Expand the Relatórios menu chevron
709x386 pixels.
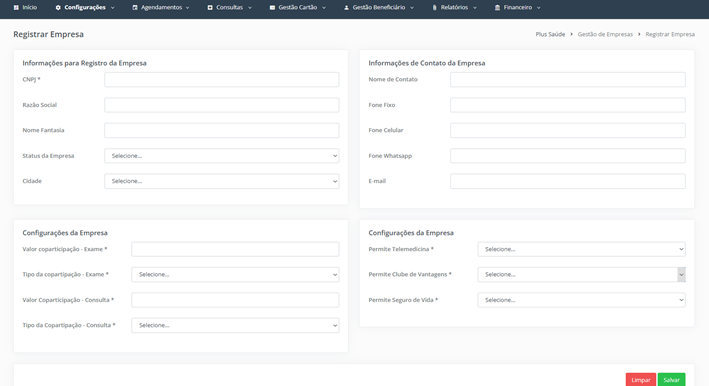(475, 8)
